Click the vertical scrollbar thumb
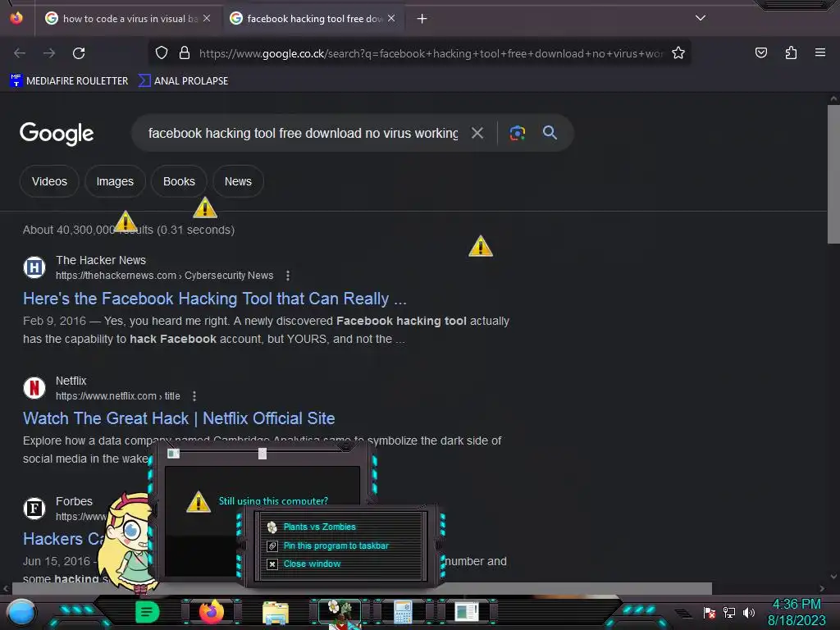Screen dimensions: 840x630 tap(833, 174)
